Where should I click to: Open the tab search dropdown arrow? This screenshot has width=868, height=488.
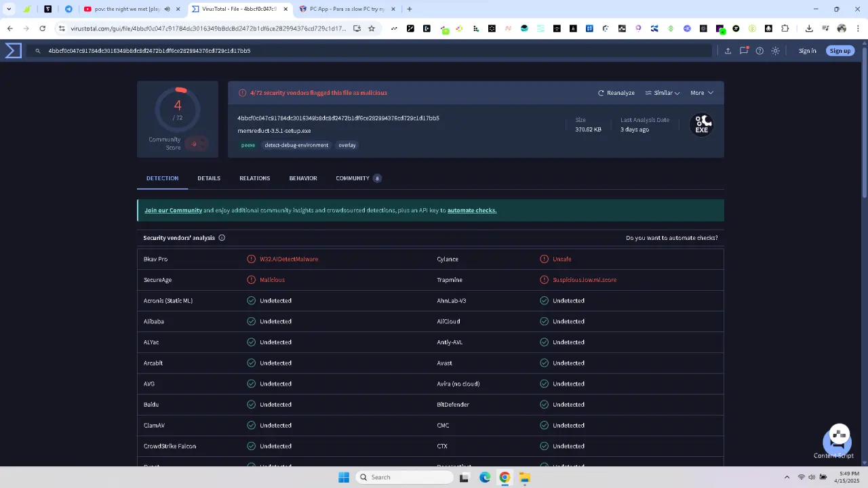[9, 9]
